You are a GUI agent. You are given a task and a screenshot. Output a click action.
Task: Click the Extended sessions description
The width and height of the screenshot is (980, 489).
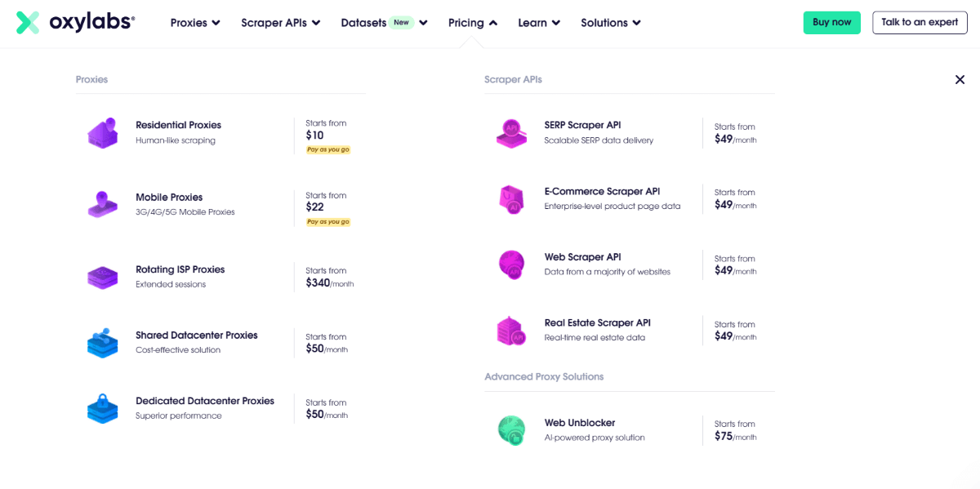(171, 284)
